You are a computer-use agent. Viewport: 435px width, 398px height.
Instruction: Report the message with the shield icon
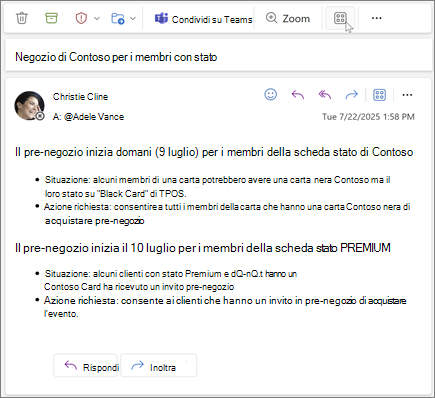pos(81,18)
